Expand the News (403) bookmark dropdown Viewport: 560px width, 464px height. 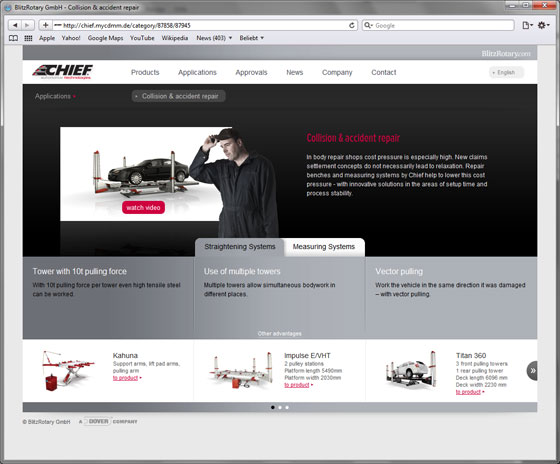pyautogui.click(x=214, y=38)
